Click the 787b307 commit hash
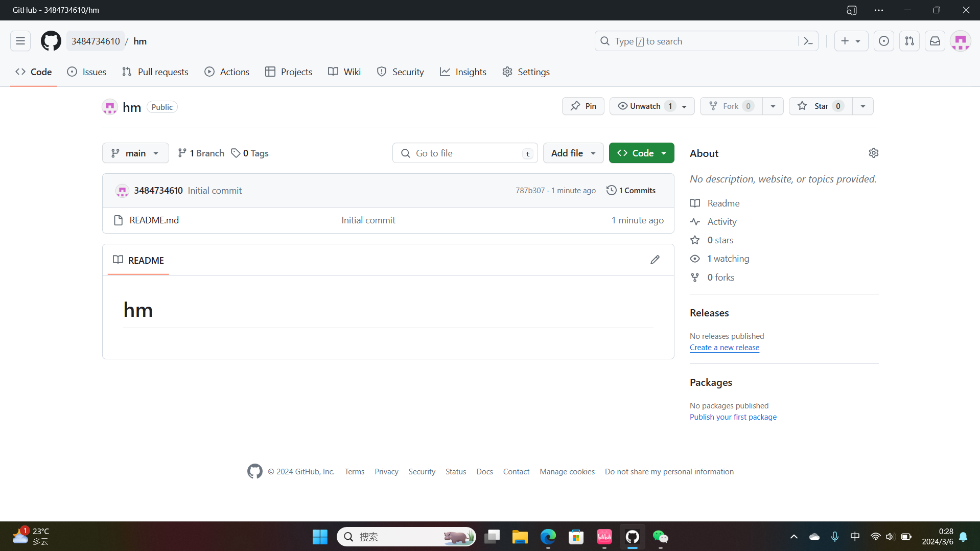The width and height of the screenshot is (980, 551). [x=530, y=191]
